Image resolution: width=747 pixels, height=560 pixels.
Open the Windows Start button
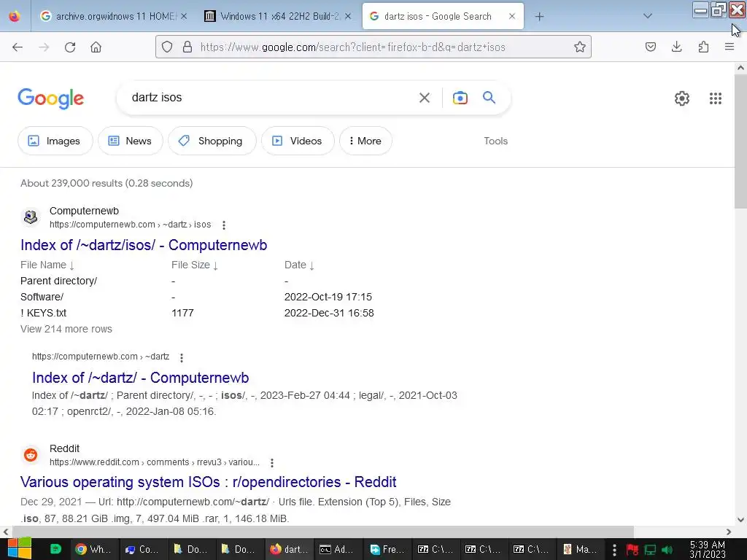pyautogui.click(x=19, y=548)
